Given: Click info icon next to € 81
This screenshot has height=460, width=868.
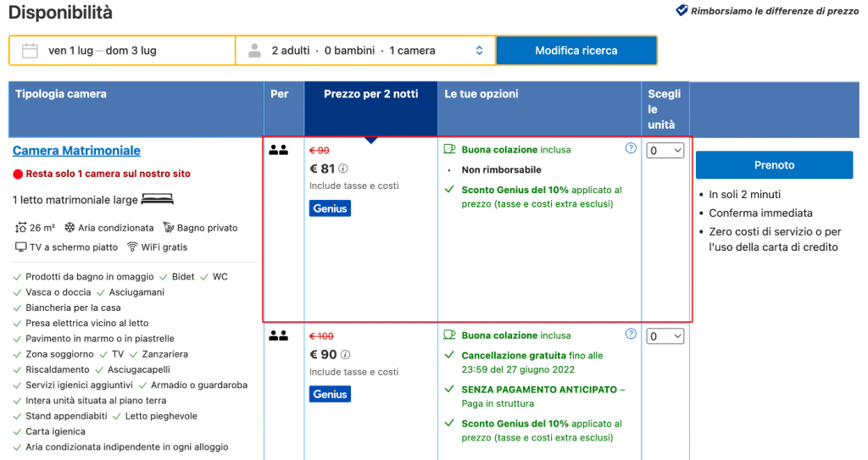Looking at the screenshot, I should click(x=343, y=169).
